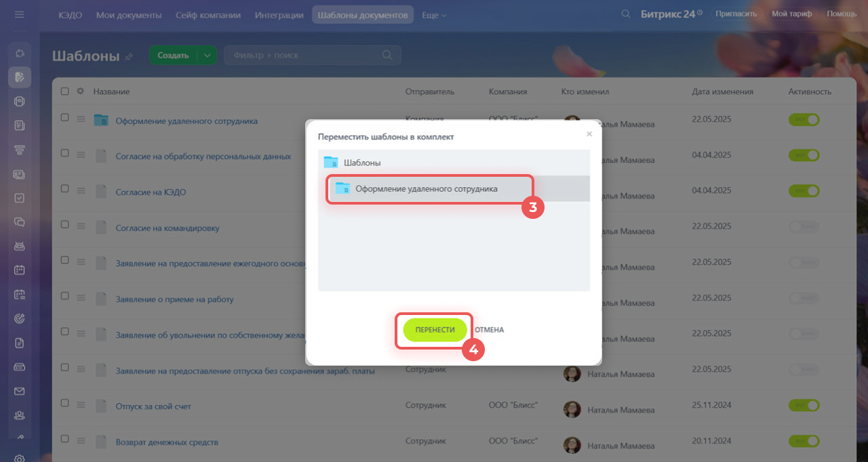Switch to Сейф компании tab
The width and height of the screenshot is (868, 462).
pos(208,15)
